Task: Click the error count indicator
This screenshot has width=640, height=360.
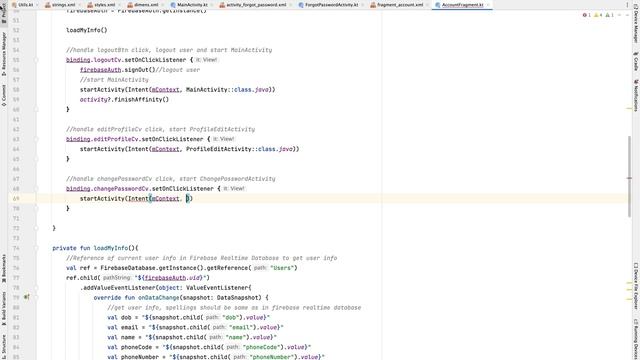Action: pyautogui.click(x=587, y=15)
